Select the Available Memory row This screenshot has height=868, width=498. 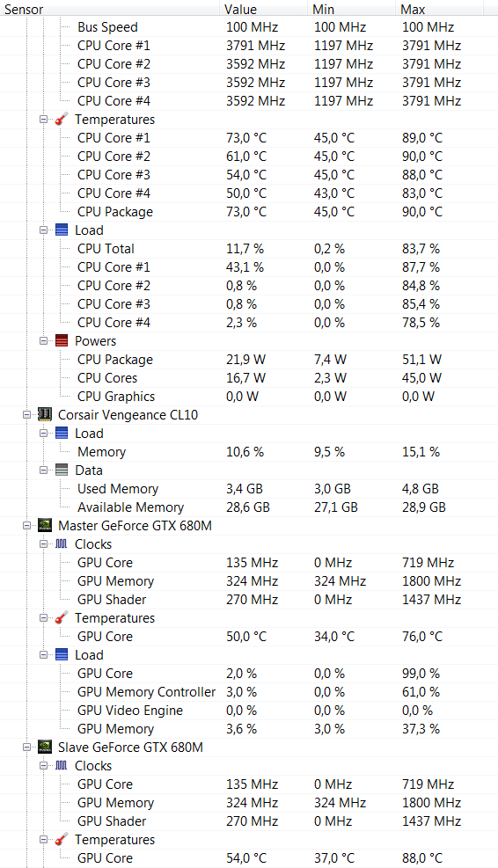[x=249, y=507]
